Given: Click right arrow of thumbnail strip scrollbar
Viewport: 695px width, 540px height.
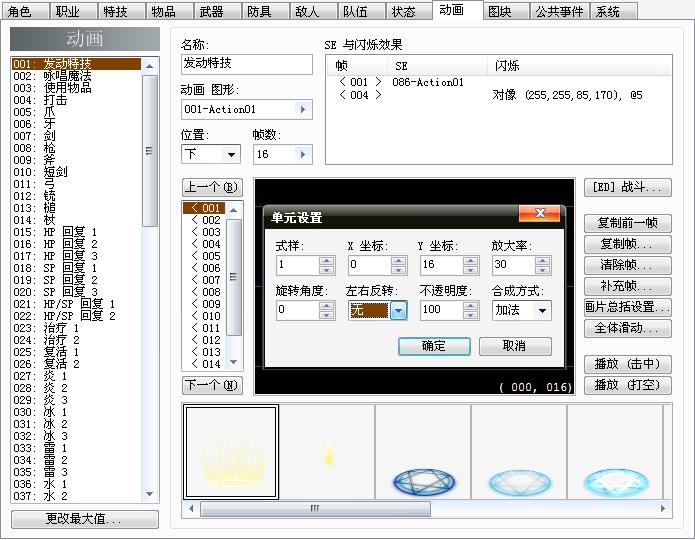Looking at the screenshot, I should (663, 509).
